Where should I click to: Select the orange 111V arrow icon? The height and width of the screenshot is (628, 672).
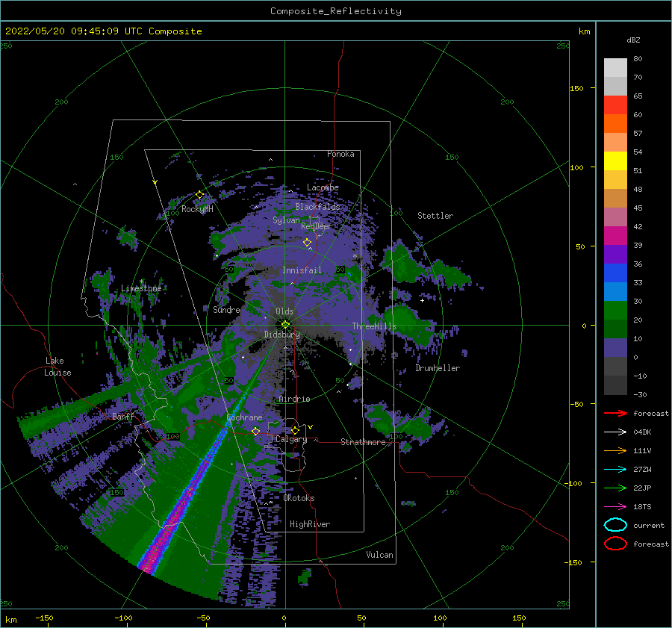pos(615,450)
